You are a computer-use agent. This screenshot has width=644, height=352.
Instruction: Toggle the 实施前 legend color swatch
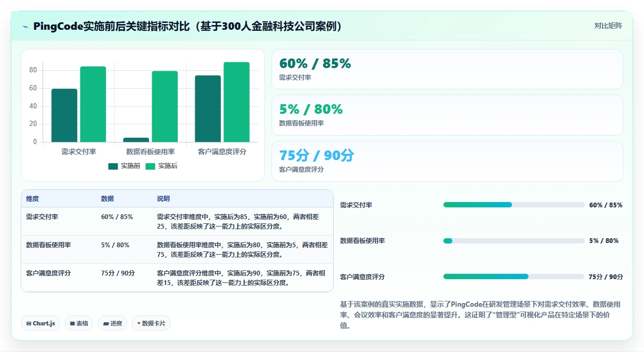[x=113, y=166]
